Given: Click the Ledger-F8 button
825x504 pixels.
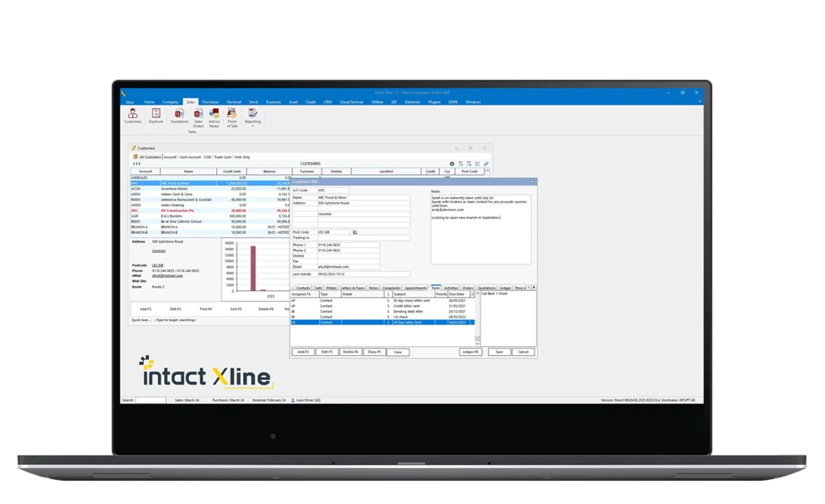Looking at the screenshot, I should point(470,352).
